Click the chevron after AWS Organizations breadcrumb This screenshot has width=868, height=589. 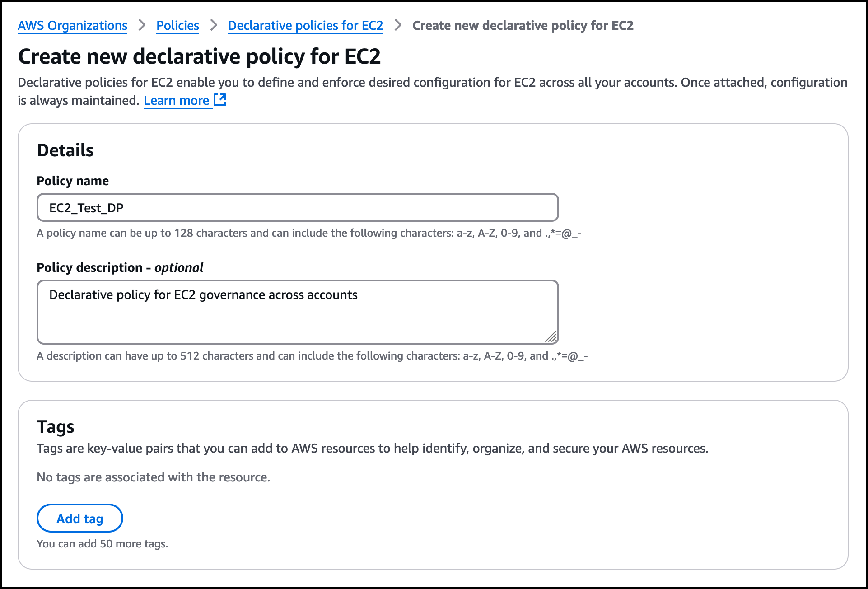(x=142, y=25)
